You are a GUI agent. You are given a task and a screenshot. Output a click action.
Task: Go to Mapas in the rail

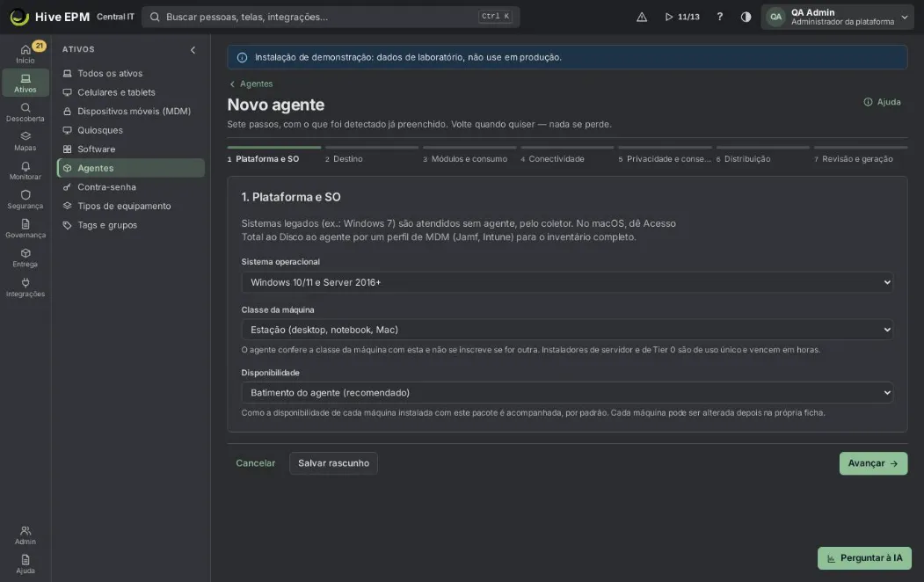click(25, 142)
